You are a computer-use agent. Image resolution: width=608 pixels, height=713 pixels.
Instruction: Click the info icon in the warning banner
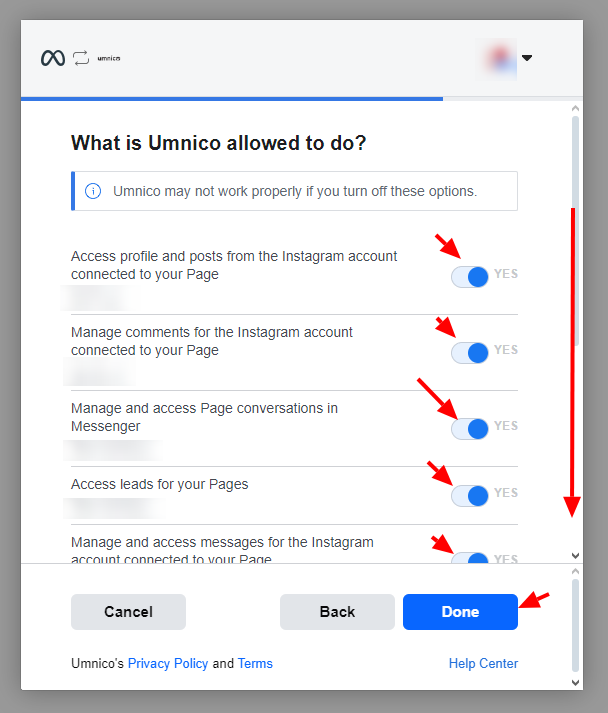(93, 191)
